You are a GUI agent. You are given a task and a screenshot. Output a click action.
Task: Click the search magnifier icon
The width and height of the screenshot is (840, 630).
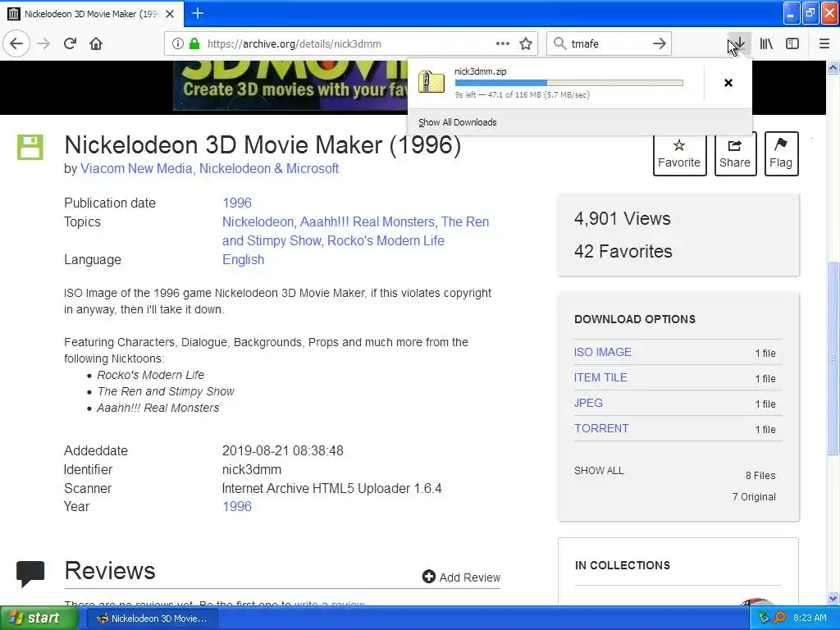click(559, 44)
